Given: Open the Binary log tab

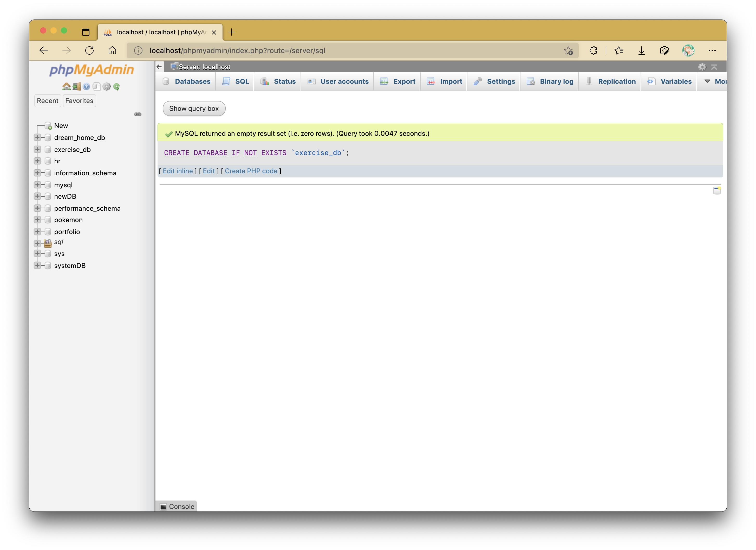Looking at the screenshot, I should [x=549, y=81].
